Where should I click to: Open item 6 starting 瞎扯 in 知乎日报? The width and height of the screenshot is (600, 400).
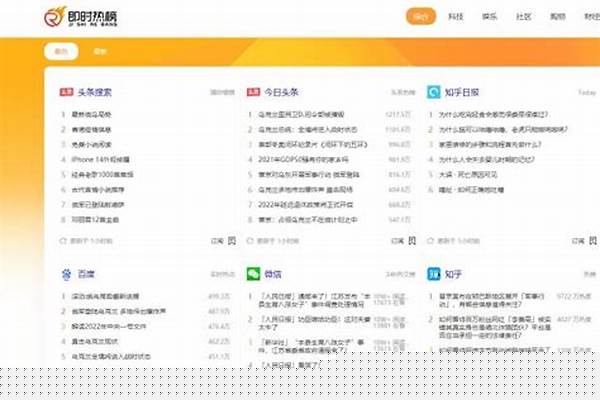471,189
